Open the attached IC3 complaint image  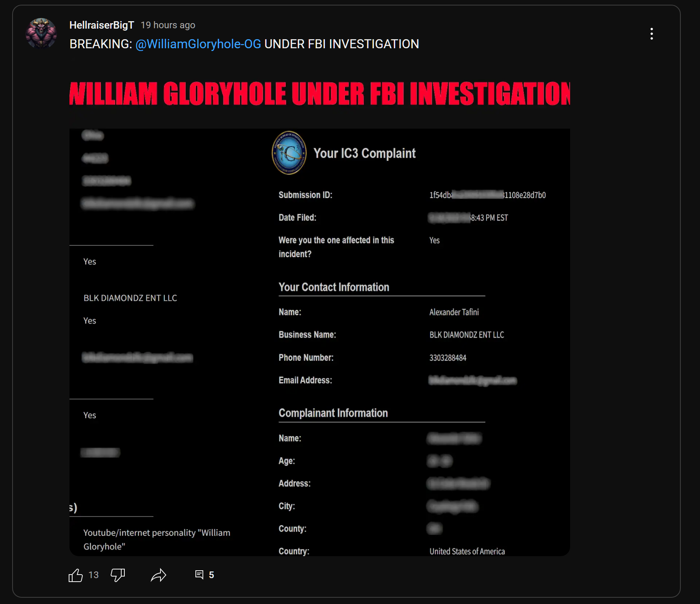point(319,342)
